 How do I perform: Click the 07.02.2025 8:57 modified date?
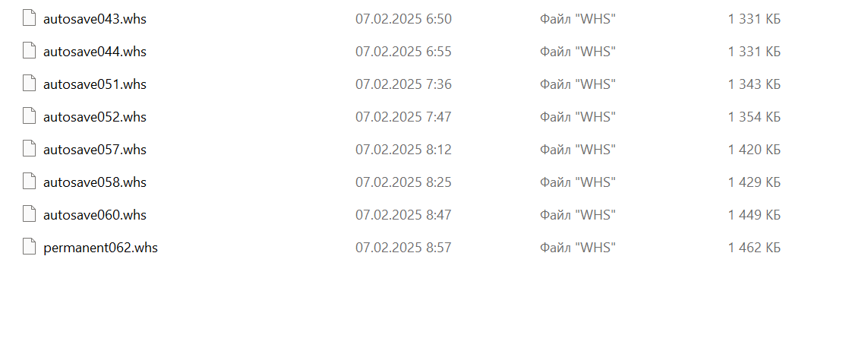tap(403, 248)
